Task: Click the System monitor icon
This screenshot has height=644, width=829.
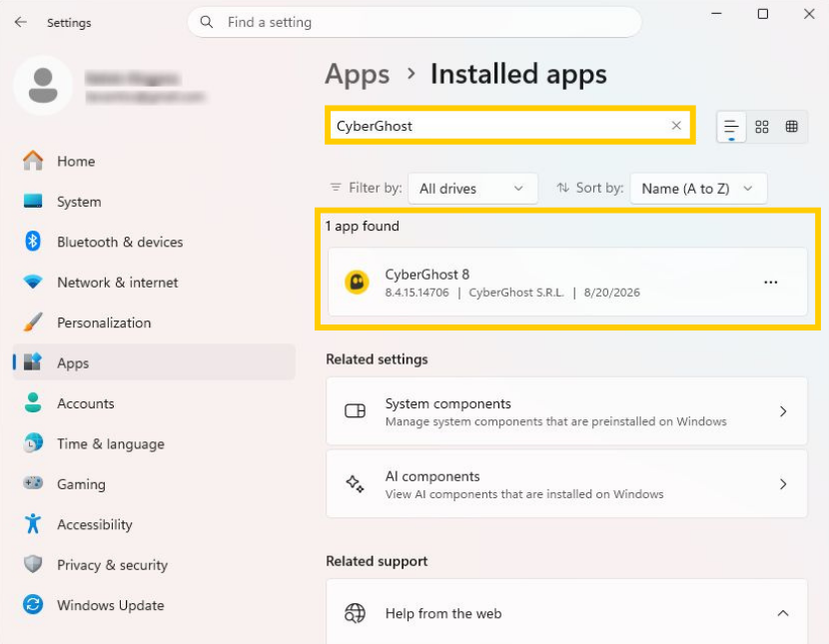Action: pos(33,201)
